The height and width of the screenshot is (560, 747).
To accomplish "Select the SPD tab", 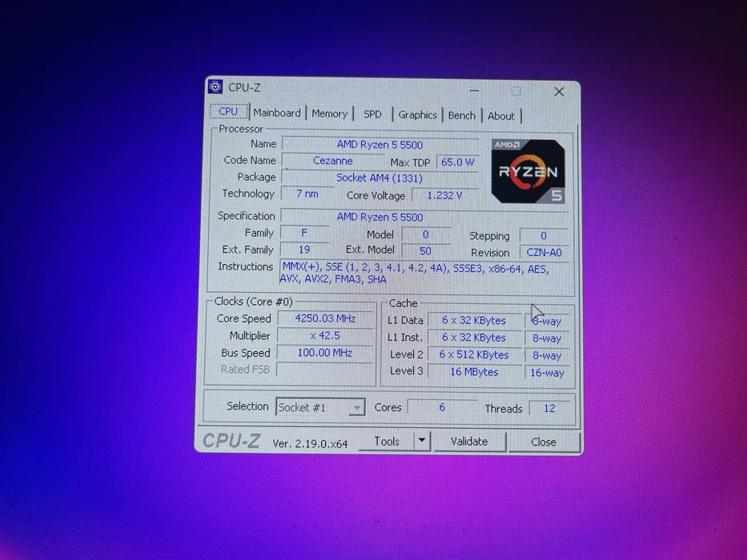I will (372, 114).
